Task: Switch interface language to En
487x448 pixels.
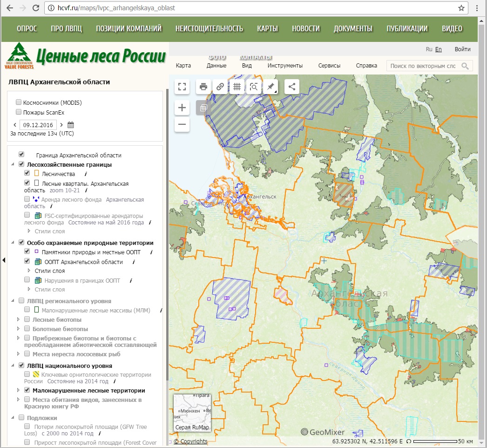Action: tap(438, 48)
